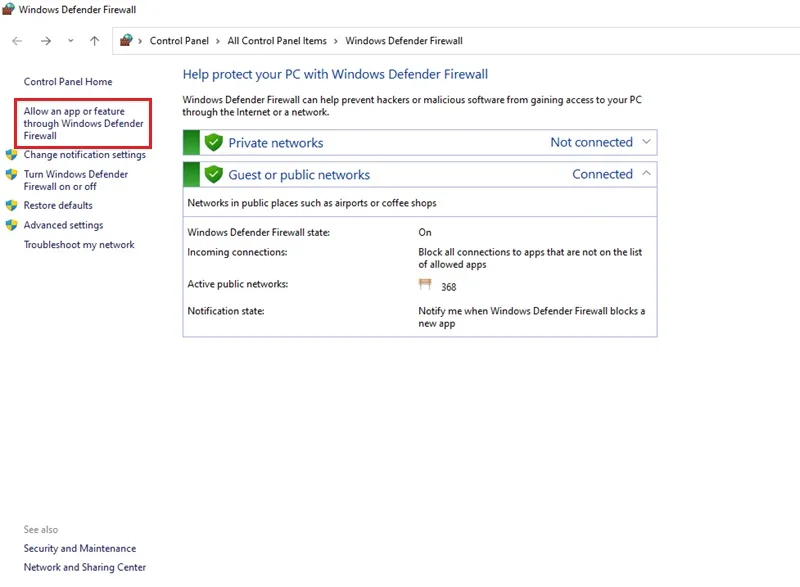Go to Control Panel Home
Viewport: 800px width, 587px height.
click(68, 82)
